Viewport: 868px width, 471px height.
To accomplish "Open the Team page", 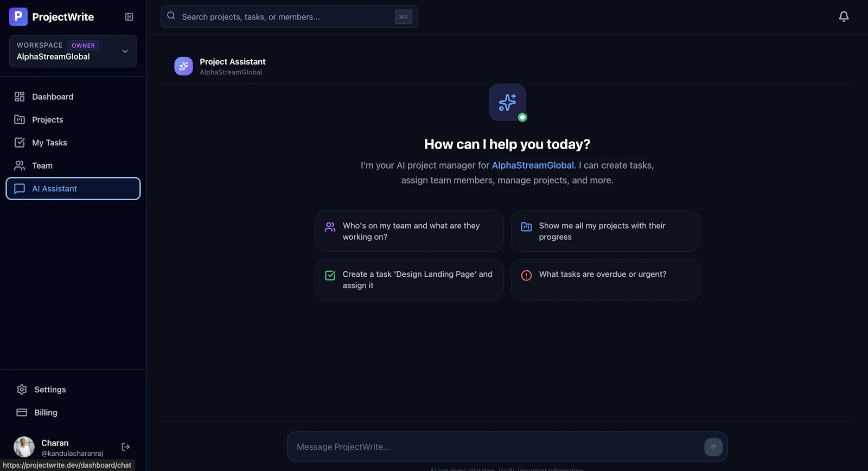I will pos(73,166).
